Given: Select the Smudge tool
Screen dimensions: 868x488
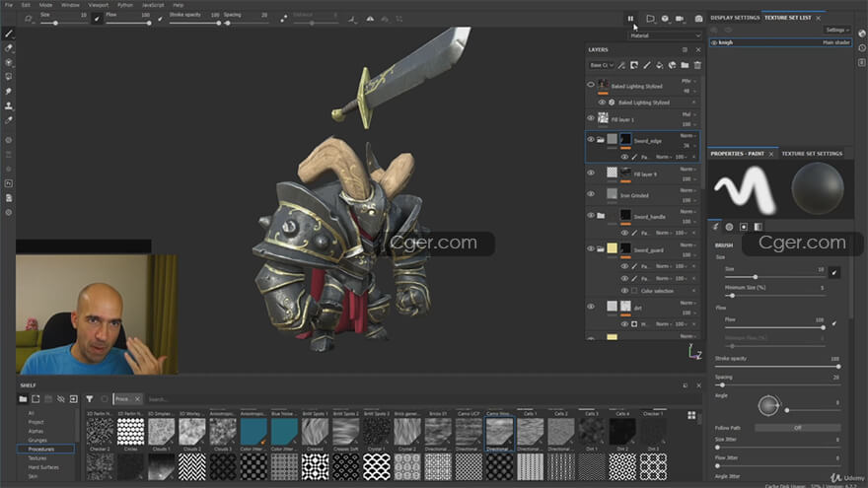Looking at the screenshot, I should tap(8, 92).
